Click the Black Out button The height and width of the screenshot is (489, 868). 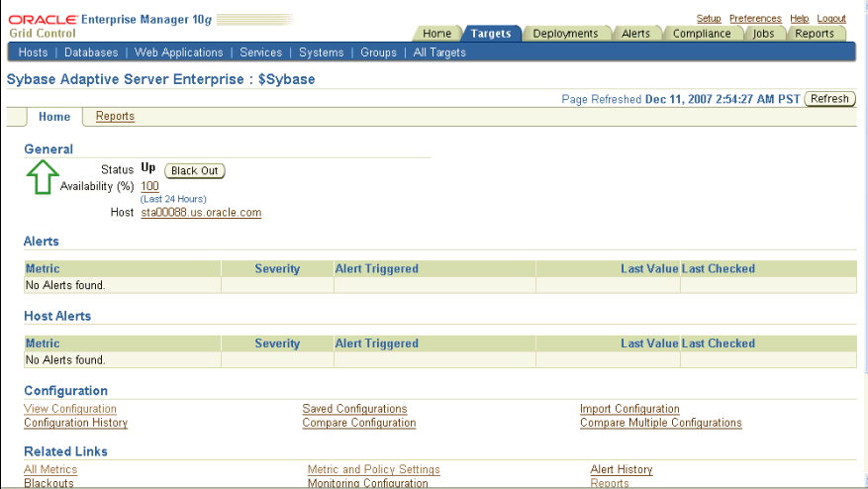click(195, 170)
